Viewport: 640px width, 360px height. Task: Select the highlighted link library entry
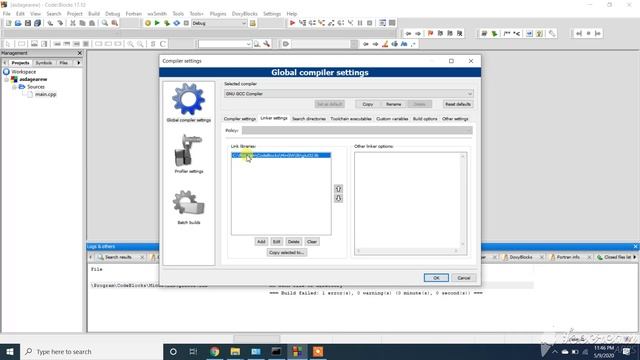point(281,156)
